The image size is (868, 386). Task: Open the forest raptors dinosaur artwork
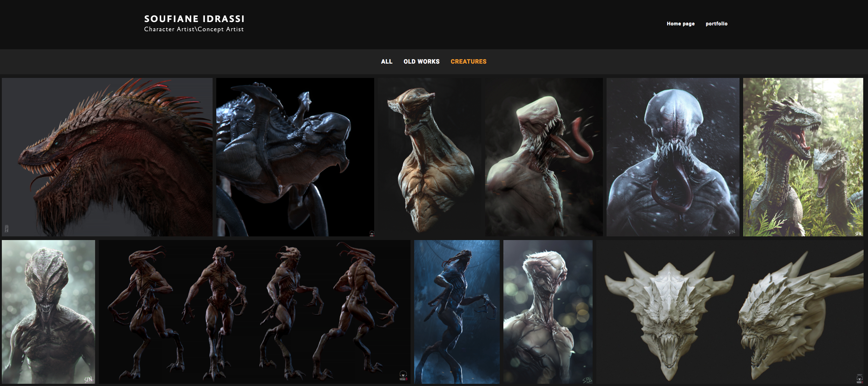coord(803,157)
